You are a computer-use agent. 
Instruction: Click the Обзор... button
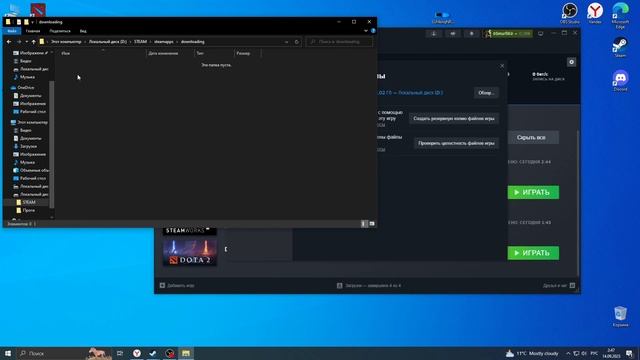click(x=486, y=93)
